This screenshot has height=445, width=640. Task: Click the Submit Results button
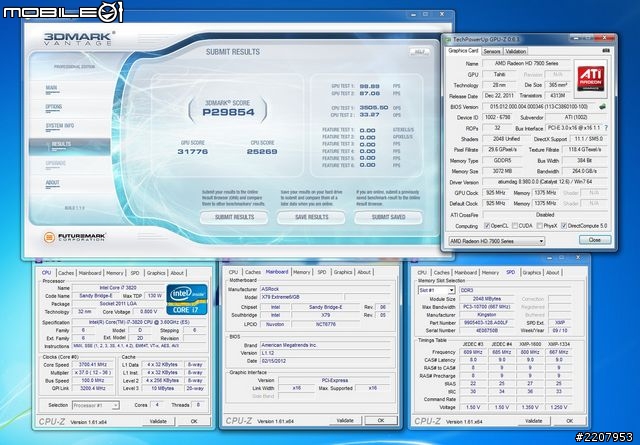[x=234, y=217]
